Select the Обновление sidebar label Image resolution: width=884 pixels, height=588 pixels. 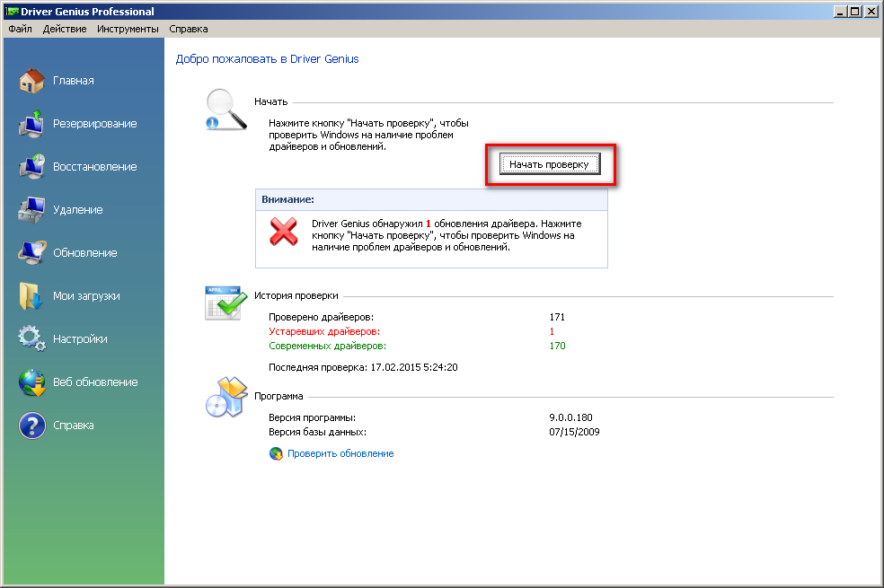point(85,253)
